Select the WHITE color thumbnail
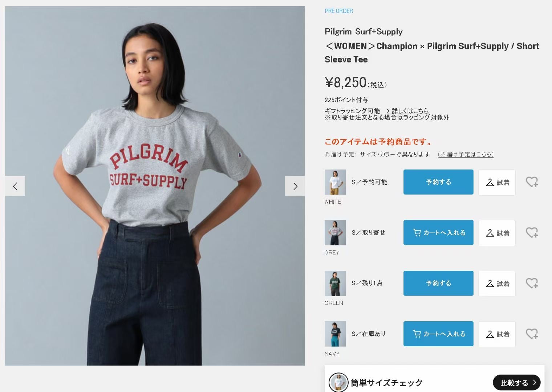 pyautogui.click(x=335, y=182)
